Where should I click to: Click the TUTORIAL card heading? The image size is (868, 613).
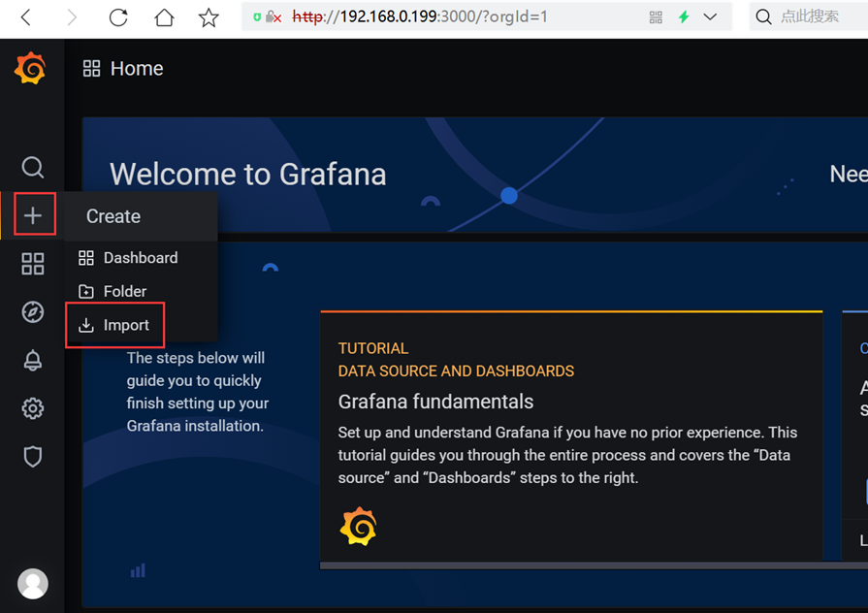point(373,348)
